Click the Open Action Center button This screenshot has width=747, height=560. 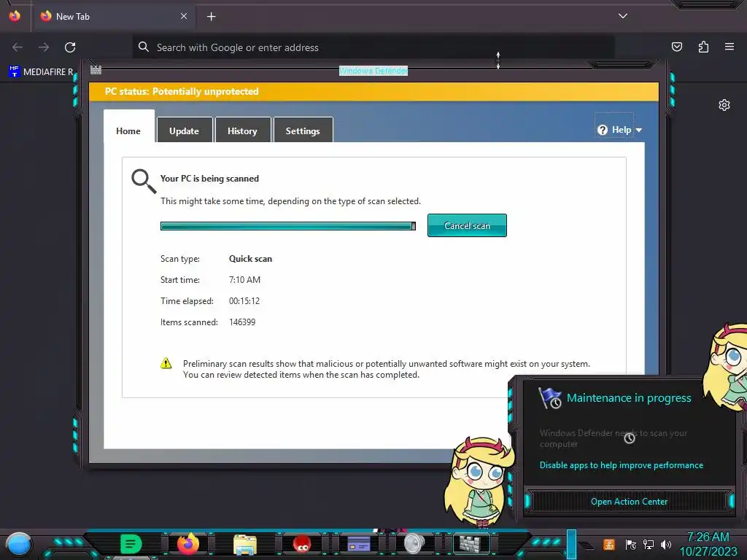(x=629, y=502)
